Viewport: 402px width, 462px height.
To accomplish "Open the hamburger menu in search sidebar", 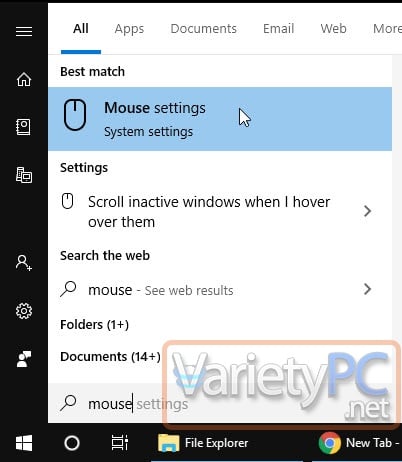I will click(x=24, y=32).
